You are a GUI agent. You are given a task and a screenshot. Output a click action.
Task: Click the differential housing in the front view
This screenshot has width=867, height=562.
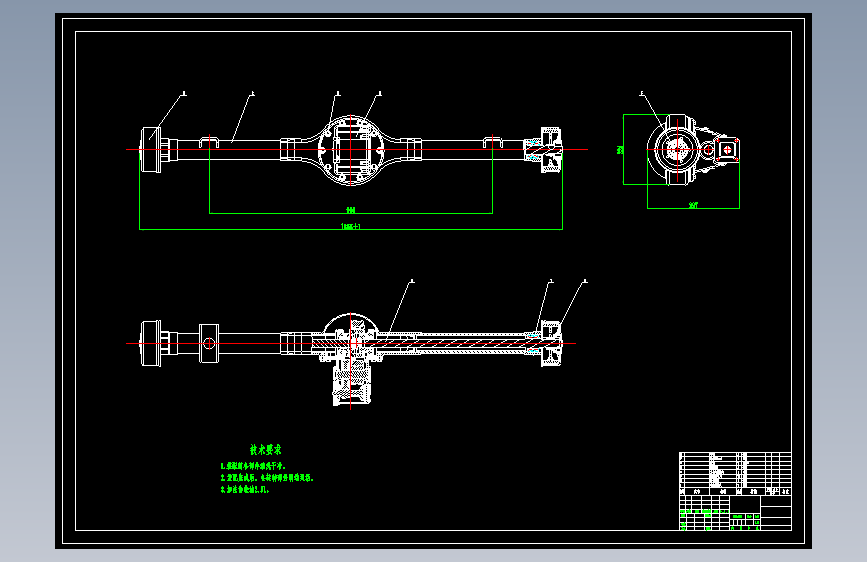point(351,150)
